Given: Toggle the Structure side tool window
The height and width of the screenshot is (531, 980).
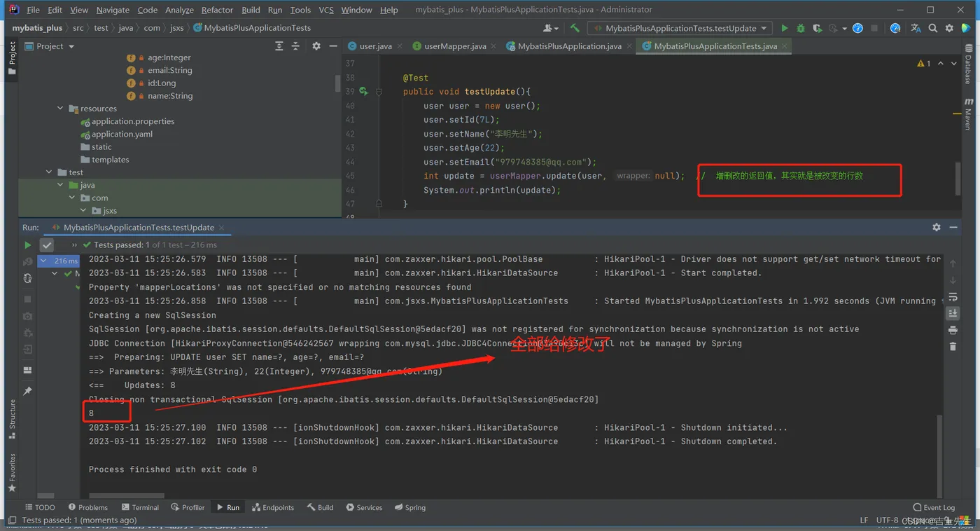Looking at the screenshot, I should tap(11, 418).
